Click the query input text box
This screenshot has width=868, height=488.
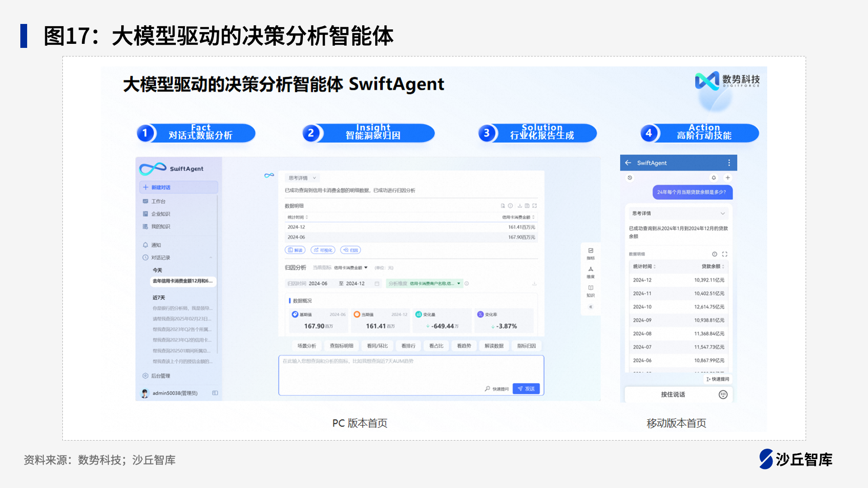(x=411, y=375)
